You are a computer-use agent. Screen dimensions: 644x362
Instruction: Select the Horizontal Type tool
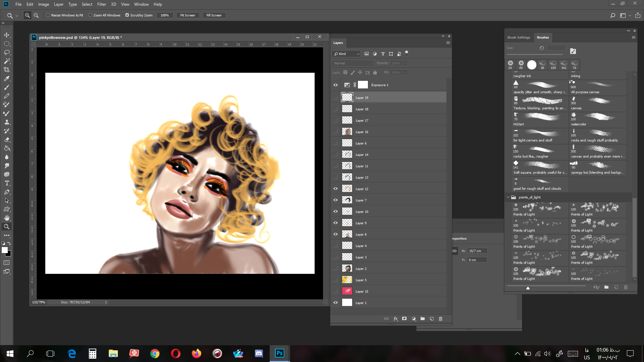(x=7, y=183)
